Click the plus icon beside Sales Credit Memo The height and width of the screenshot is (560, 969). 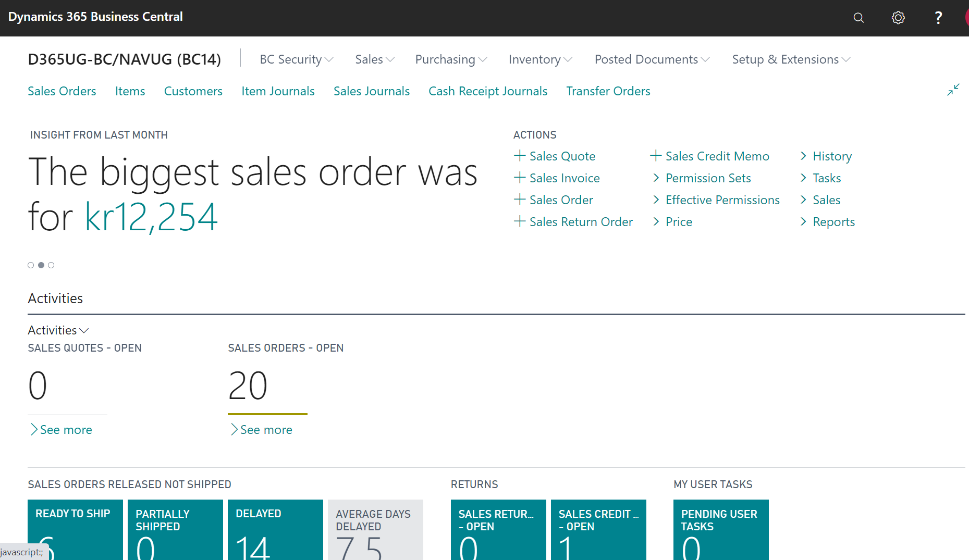[656, 155]
